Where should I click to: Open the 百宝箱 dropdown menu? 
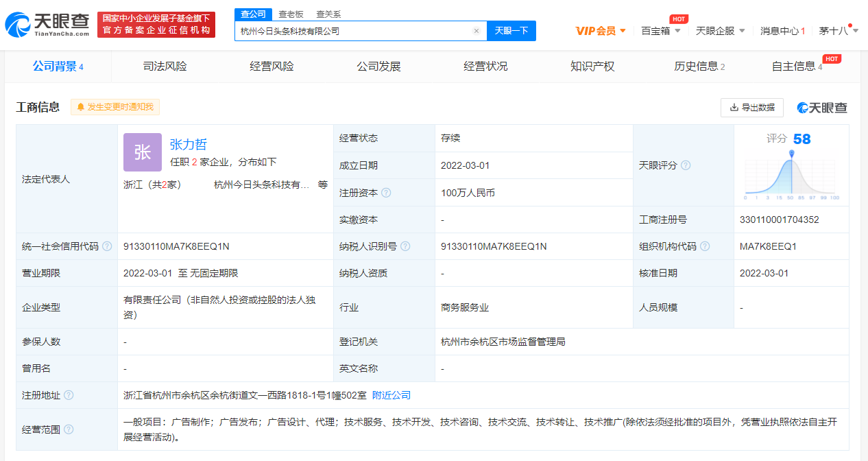pyautogui.click(x=661, y=31)
